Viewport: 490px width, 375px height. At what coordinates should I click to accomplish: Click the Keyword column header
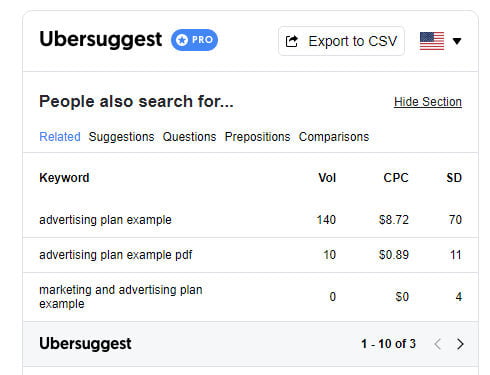(x=64, y=178)
